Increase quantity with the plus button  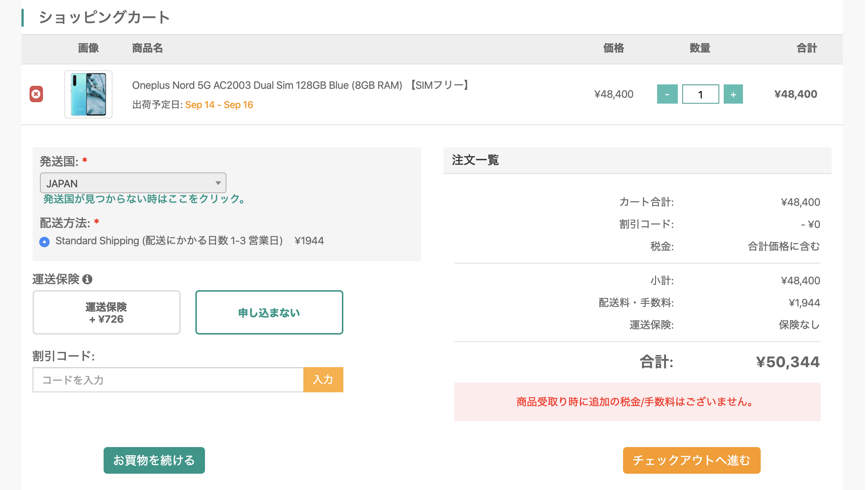coord(733,94)
